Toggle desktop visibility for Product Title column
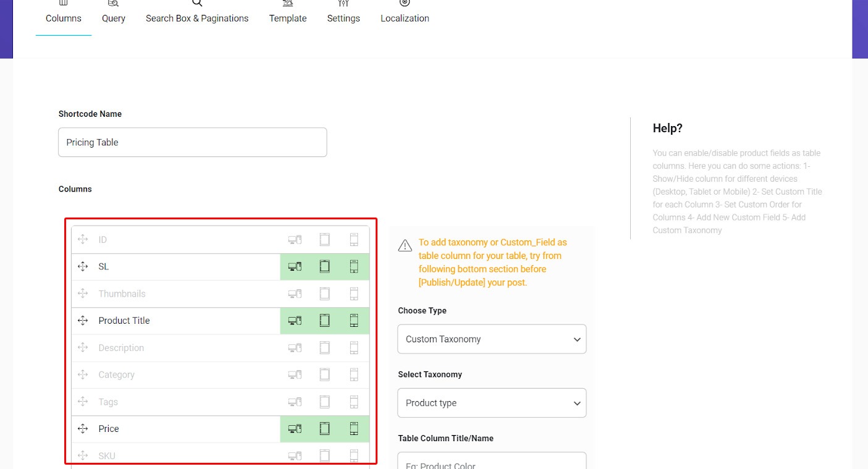868x469 pixels. pyautogui.click(x=295, y=320)
